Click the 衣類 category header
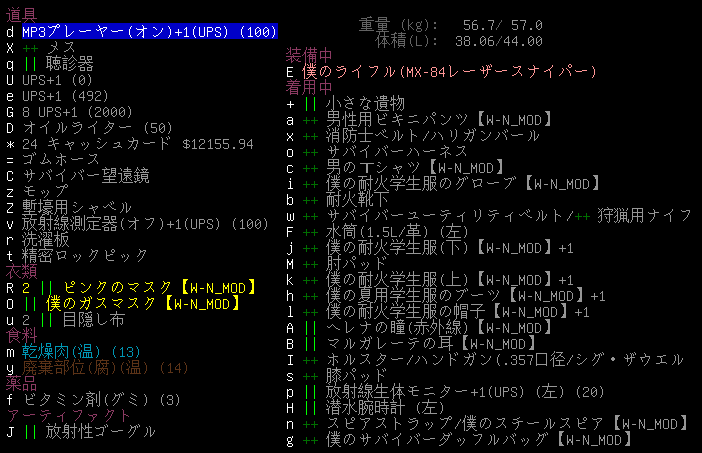702x453 pixels. (21, 271)
